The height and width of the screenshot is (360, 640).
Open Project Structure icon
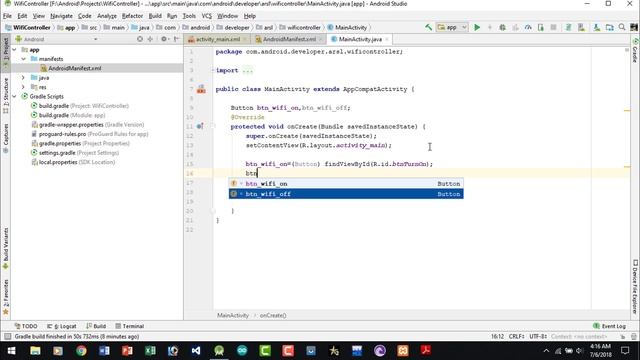coord(609,27)
